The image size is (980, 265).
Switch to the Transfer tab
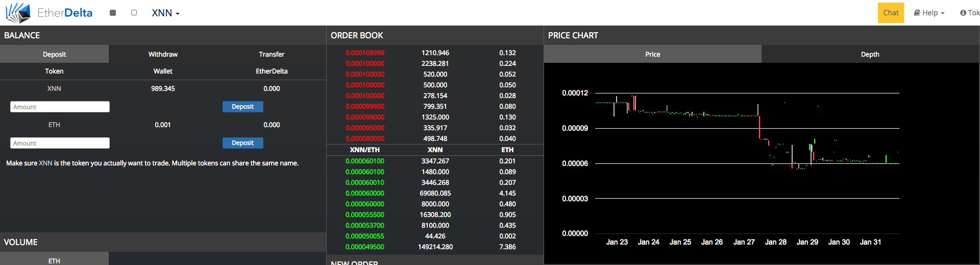[271, 54]
